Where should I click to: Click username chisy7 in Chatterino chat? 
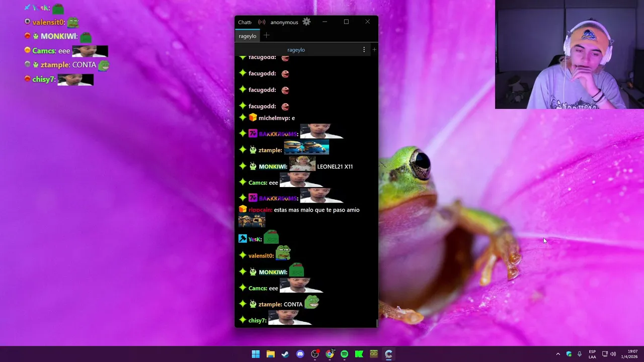(x=257, y=321)
